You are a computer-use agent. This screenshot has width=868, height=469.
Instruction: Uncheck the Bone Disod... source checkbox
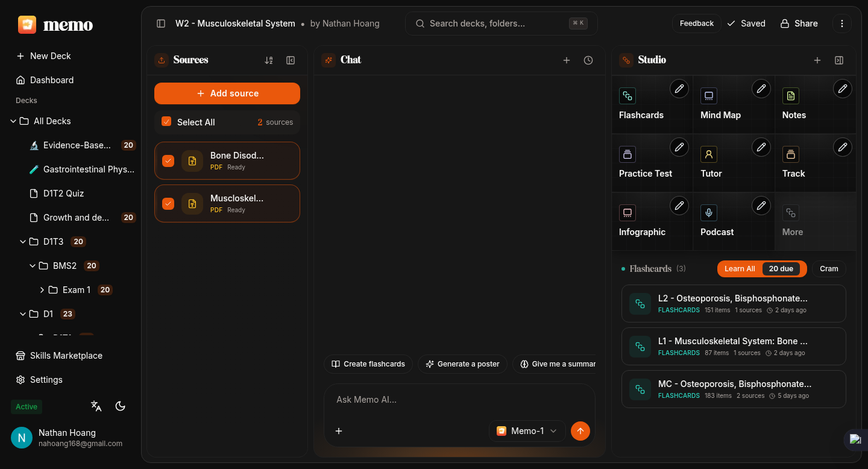click(168, 161)
